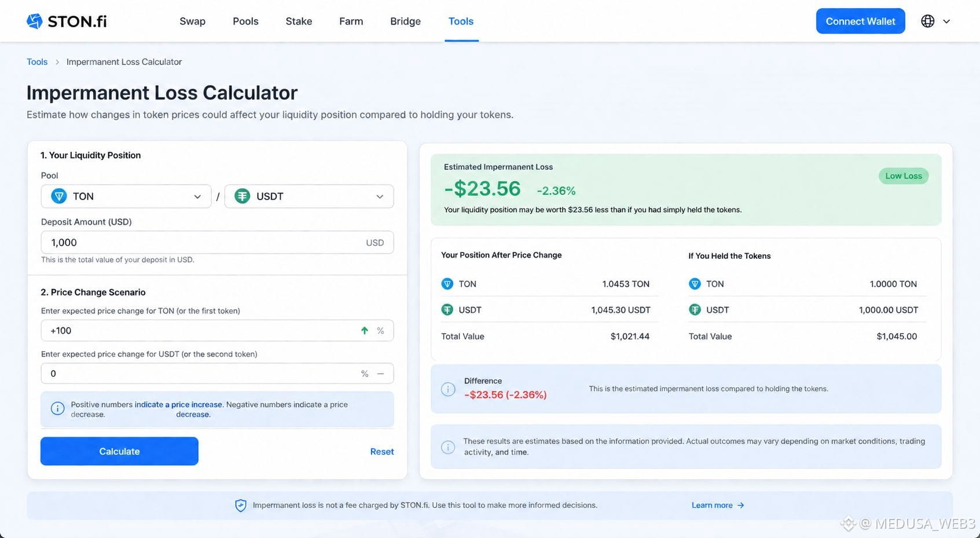Open the Stake menu item
This screenshot has width=980, height=538.
[299, 21]
